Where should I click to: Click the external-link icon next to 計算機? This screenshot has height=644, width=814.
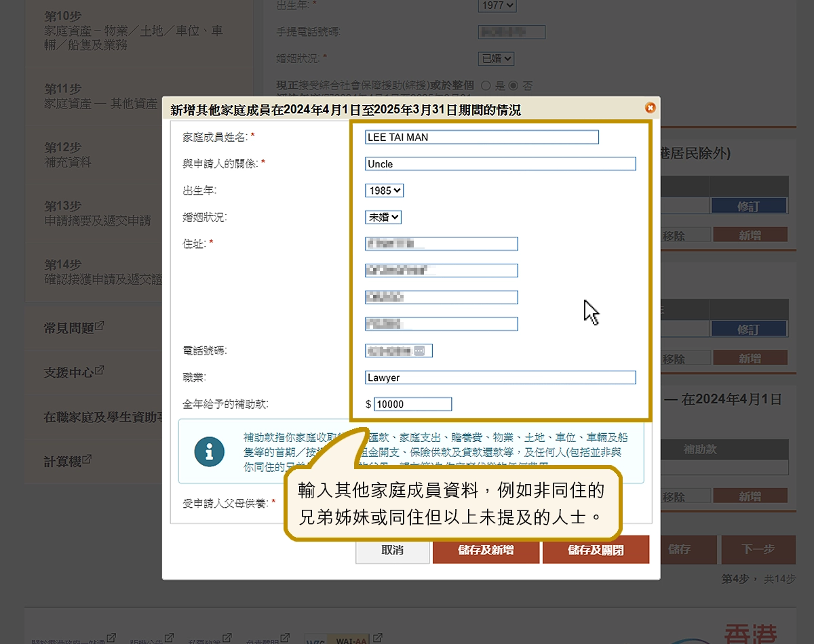[87, 460]
